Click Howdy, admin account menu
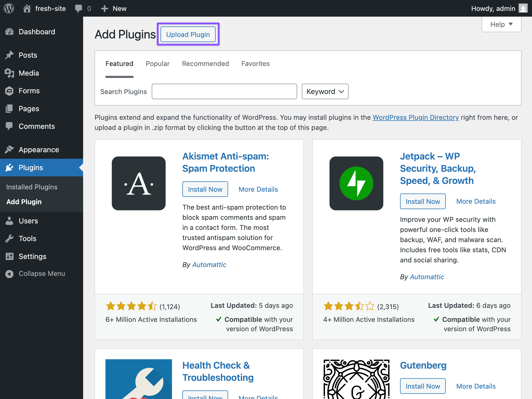The image size is (532, 399). pos(499,8)
